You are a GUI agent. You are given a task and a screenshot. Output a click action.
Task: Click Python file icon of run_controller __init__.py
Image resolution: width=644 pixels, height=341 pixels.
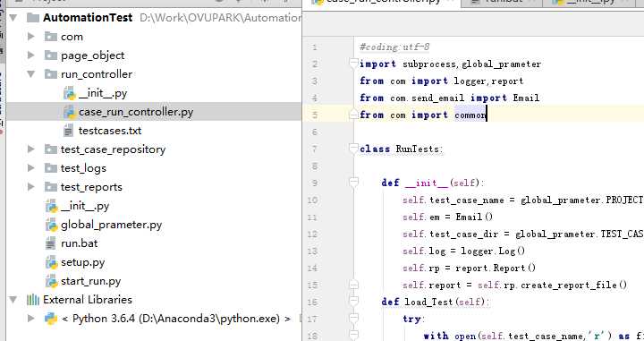click(x=70, y=93)
